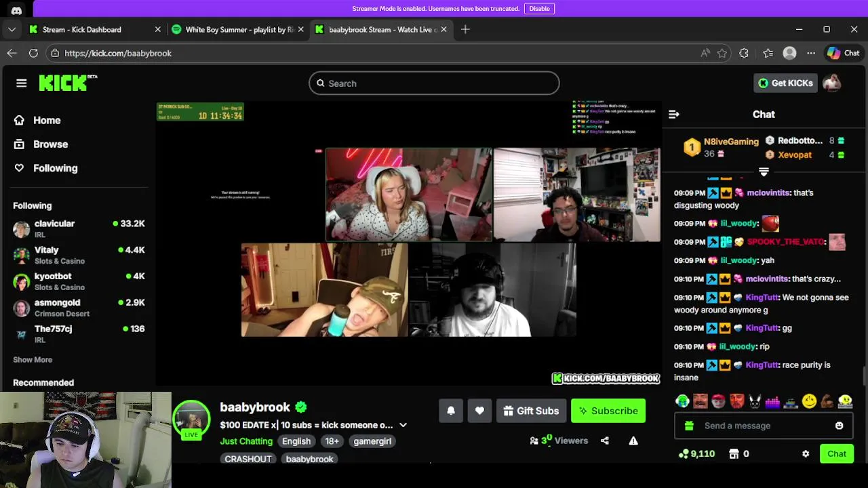Open chat settings gear icon

[x=806, y=454]
